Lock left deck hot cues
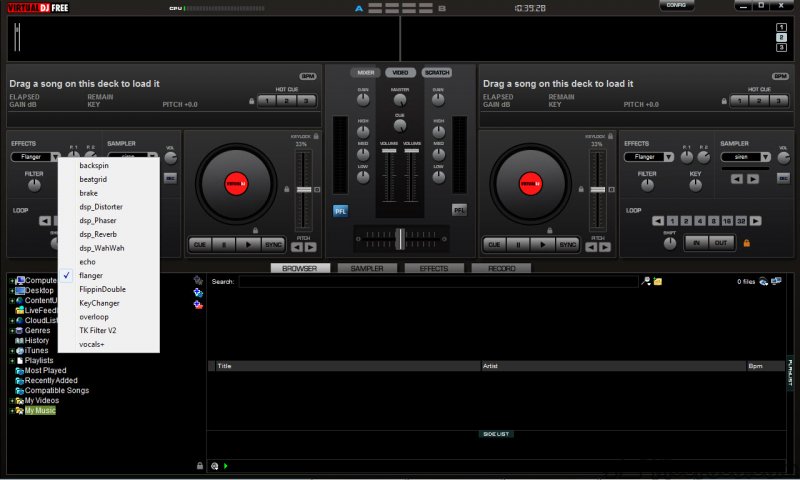The width and height of the screenshot is (800, 480). click(252, 101)
